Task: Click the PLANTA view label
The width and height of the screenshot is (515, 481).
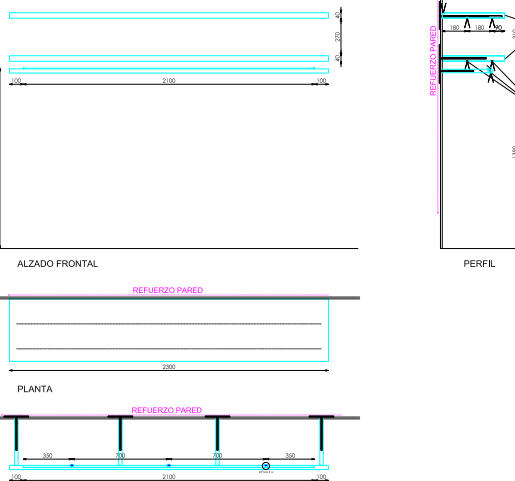Action: (35, 389)
